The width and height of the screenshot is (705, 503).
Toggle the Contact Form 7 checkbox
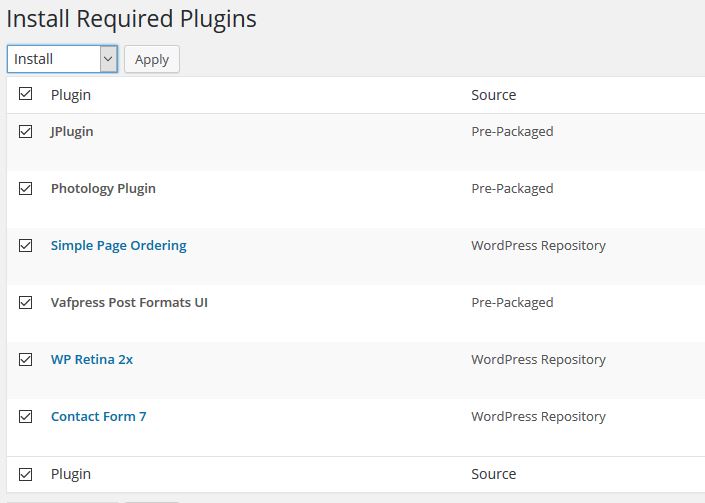(x=26, y=416)
